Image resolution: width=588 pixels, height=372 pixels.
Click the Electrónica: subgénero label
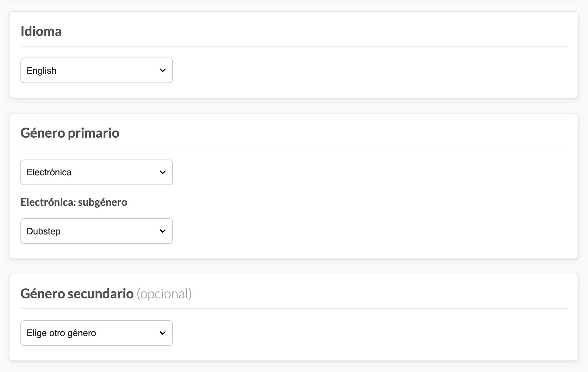[x=74, y=202]
